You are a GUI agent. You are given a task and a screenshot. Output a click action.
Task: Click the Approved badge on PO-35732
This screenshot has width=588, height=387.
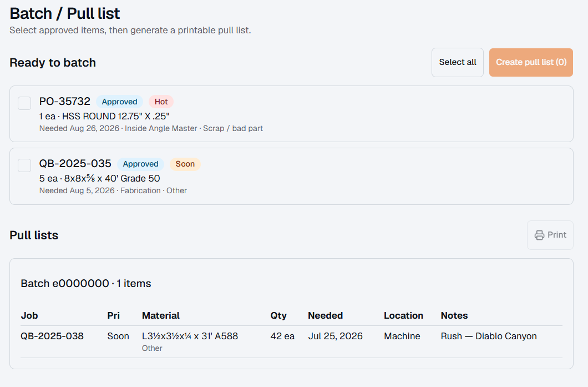click(x=120, y=102)
